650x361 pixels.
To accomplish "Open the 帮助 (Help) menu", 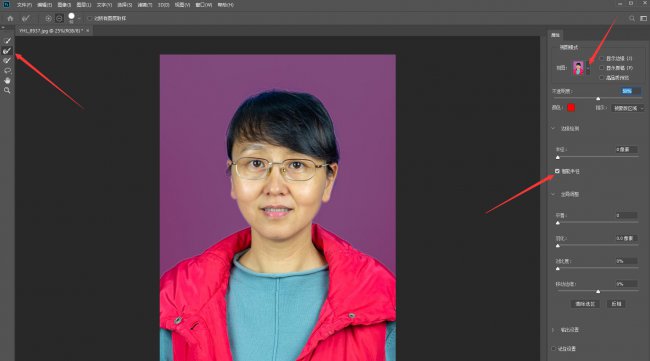I will pos(226,5).
